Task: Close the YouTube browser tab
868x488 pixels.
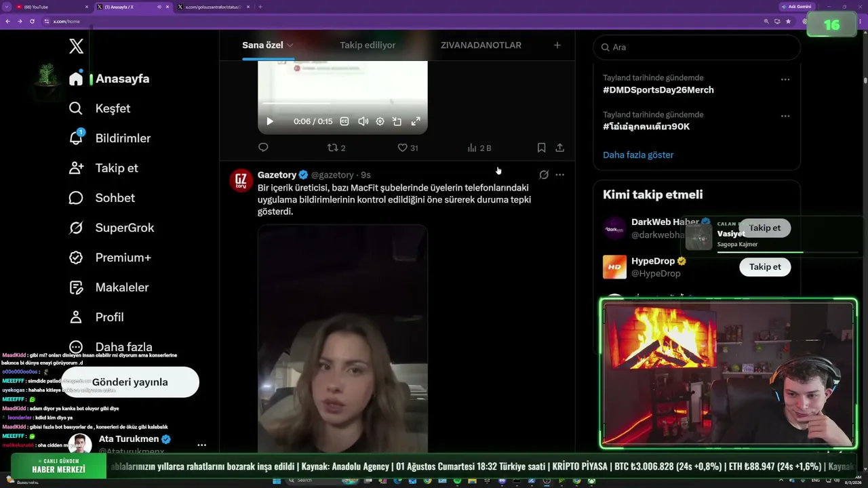Action: 87,7
